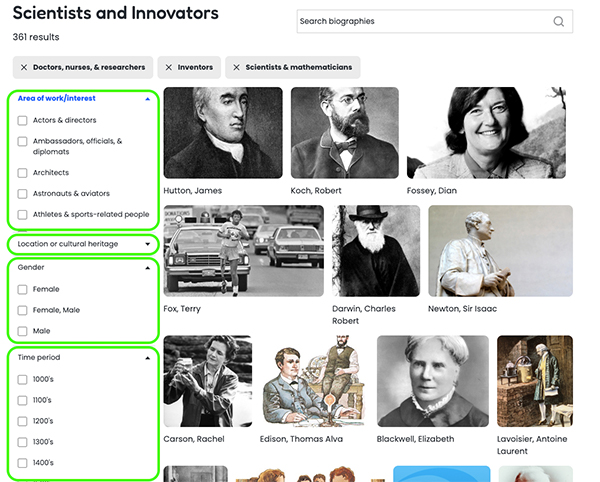Check the Actors & directors box
Image resolution: width=600 pixels, height=482 pixels.
(23, 120)
